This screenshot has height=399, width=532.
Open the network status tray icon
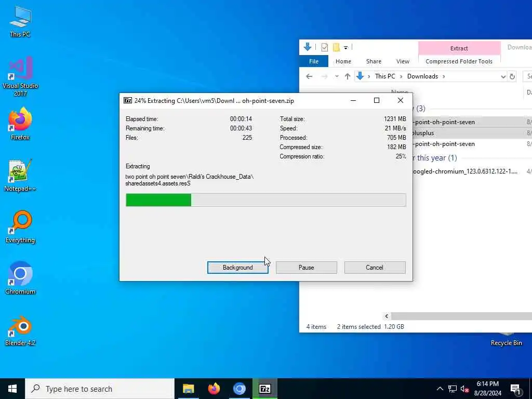tap(453, 389)
